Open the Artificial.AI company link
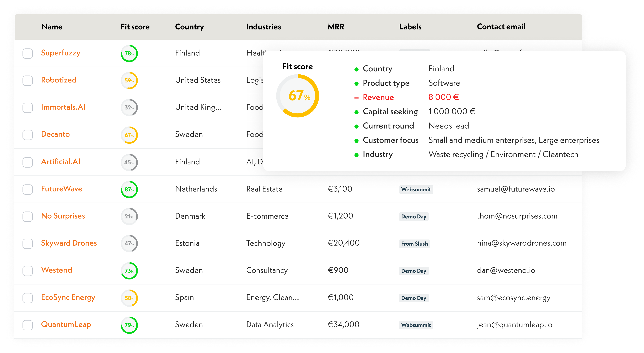This screenshot has height=353, width=644. click(61, 162)
